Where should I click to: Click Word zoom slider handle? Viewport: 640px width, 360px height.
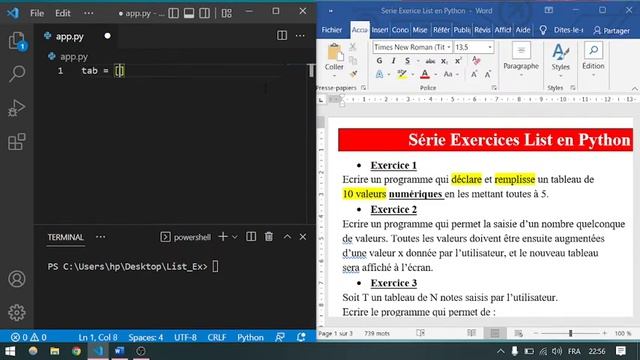point(571,333)
